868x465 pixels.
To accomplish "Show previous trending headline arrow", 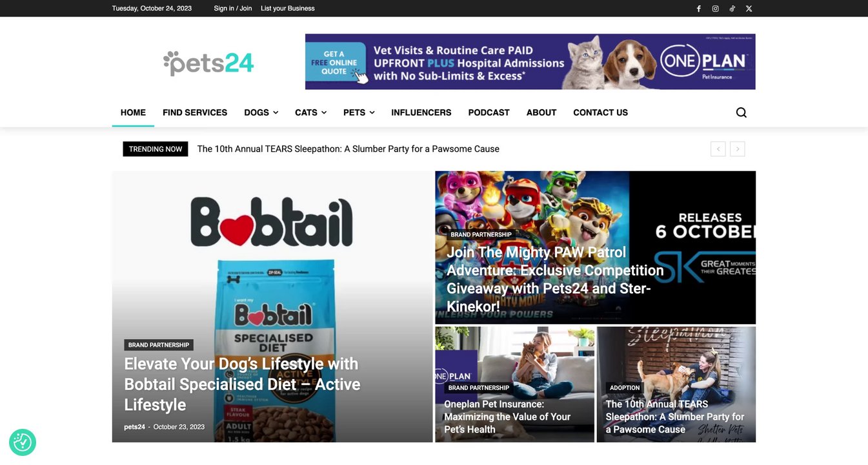I will [718, 149].
